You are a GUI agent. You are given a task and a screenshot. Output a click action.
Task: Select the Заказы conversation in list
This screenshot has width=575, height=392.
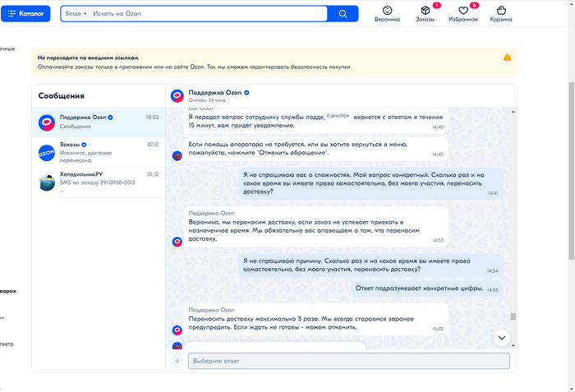99,153
